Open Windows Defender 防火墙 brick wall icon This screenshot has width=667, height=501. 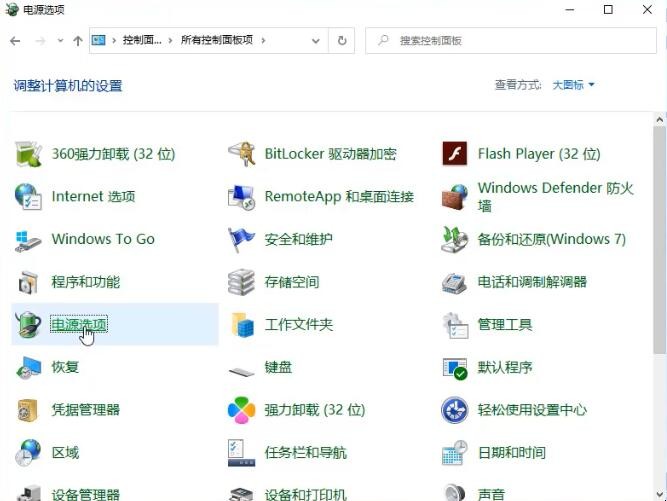(455, 196)
